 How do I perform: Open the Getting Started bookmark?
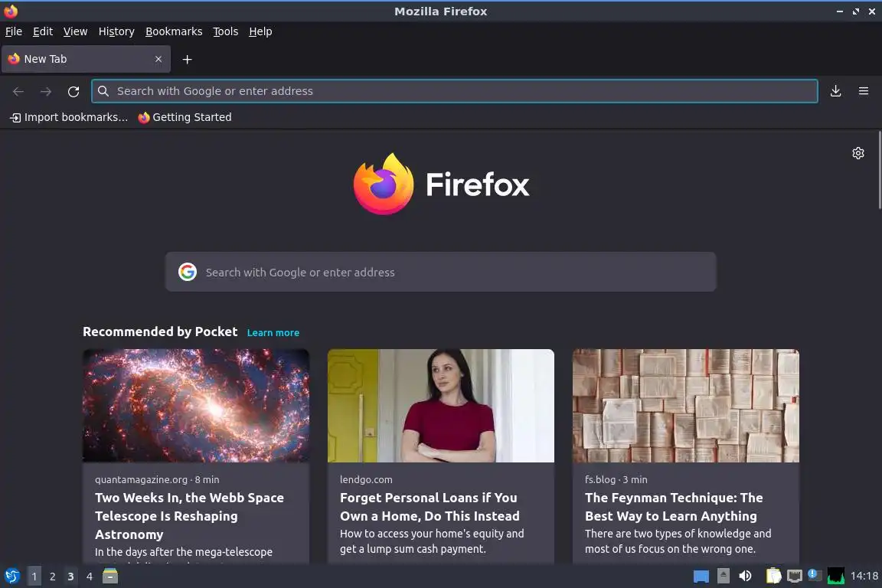click(185, 117)
